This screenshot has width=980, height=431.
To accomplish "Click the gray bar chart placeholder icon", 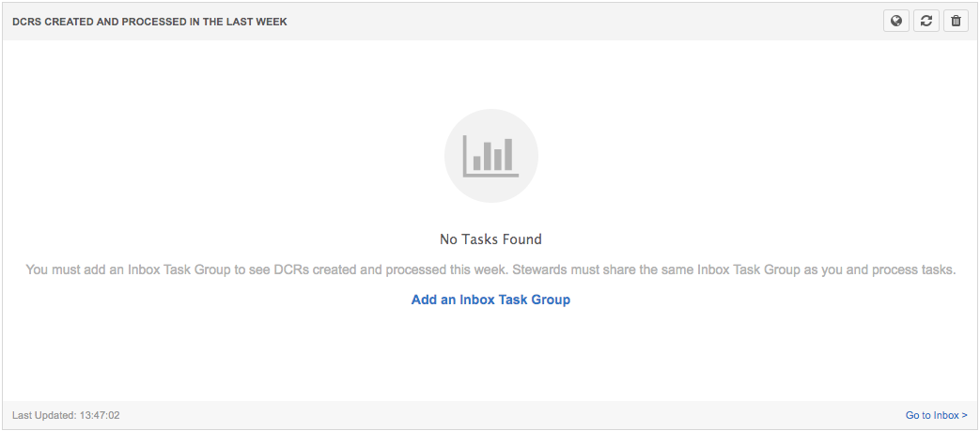I will (490, 156).
